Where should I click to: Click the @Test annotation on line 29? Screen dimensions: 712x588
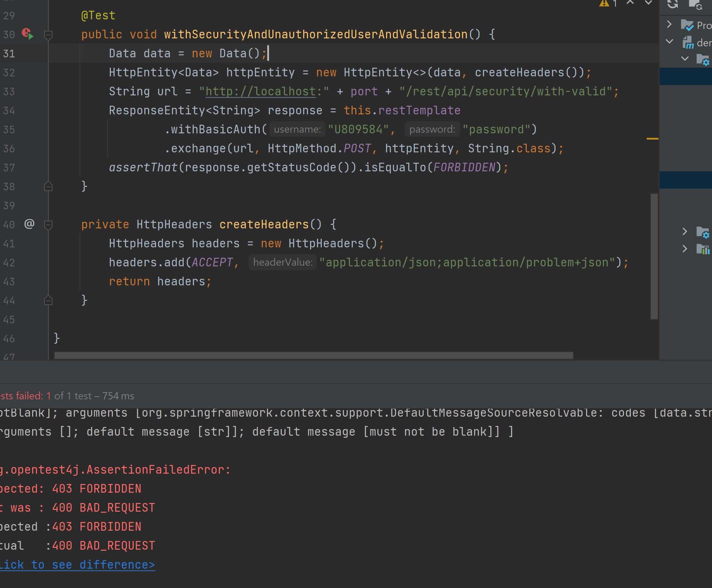coord(98,16)
